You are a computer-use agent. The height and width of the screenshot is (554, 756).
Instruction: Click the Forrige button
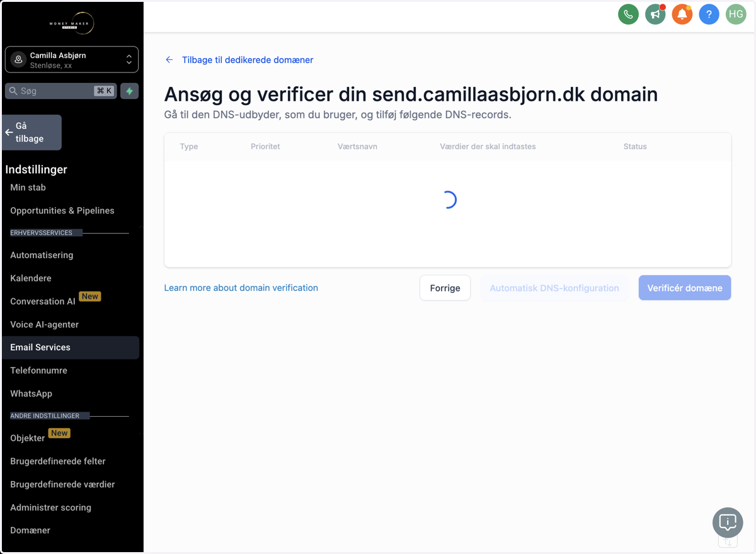click(x=445, y=288)
